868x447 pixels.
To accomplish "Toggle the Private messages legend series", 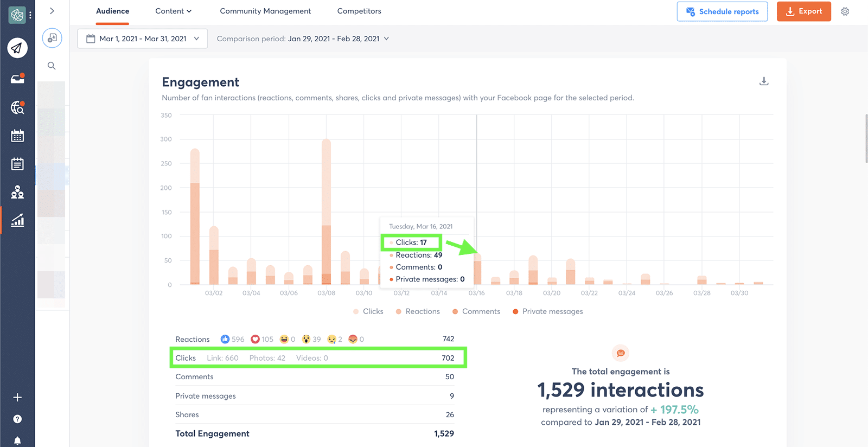I will (547, 311).
